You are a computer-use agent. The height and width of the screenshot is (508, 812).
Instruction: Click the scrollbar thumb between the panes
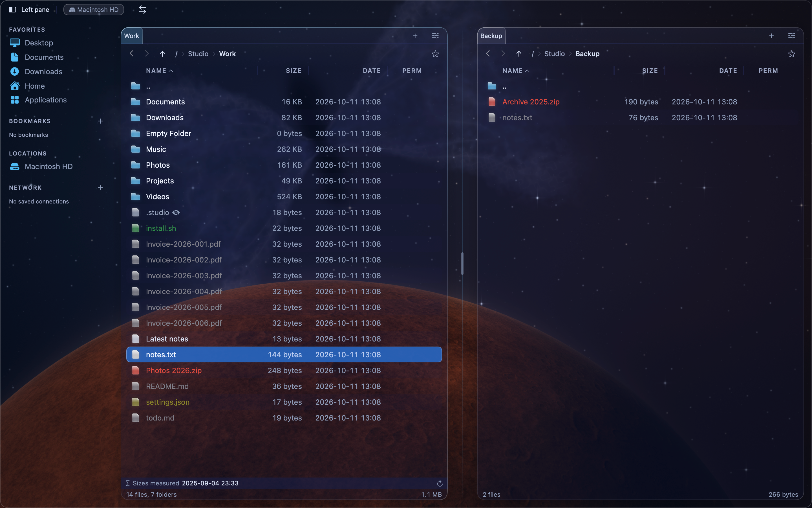[x=462, y=263]
